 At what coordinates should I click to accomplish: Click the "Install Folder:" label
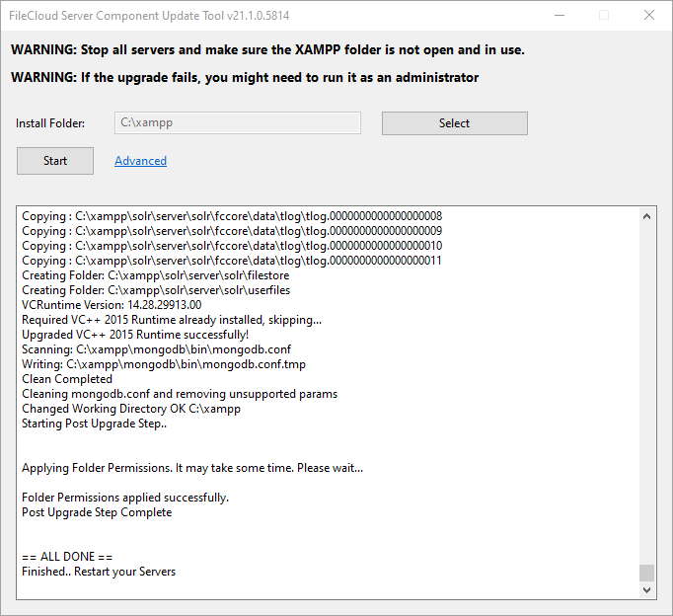[50, 123]
